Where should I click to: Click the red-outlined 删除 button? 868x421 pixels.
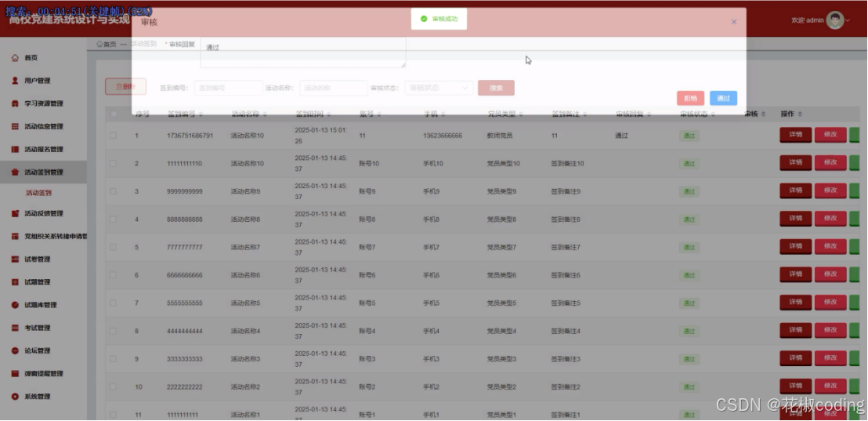(125, 86)
